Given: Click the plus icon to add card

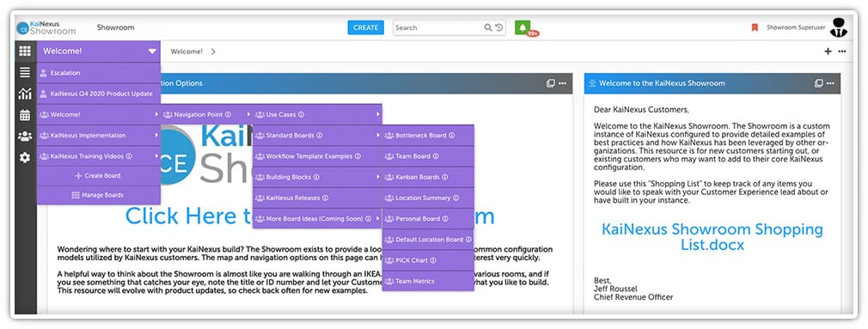Looking at the screenshot, I should tap(828, 52).
